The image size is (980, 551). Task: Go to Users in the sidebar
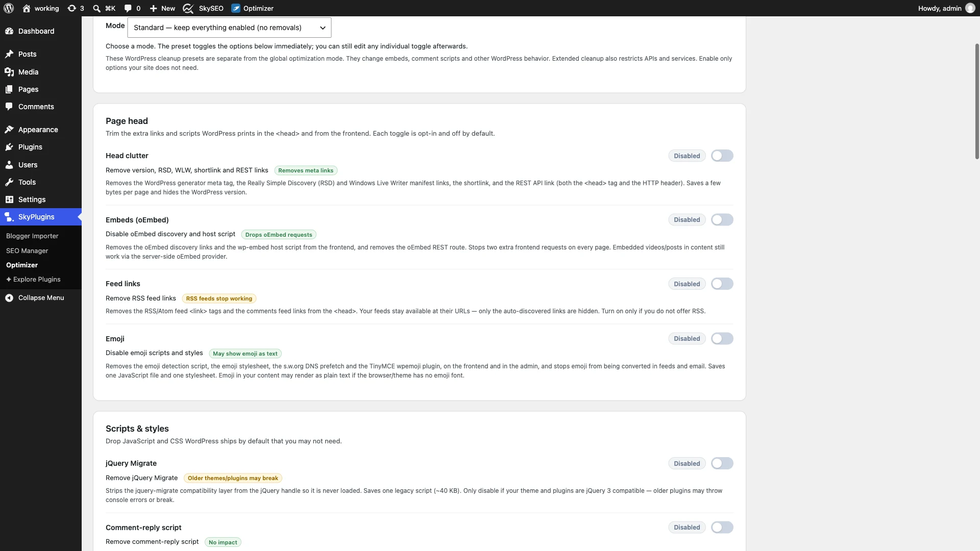tap(41, 165)
